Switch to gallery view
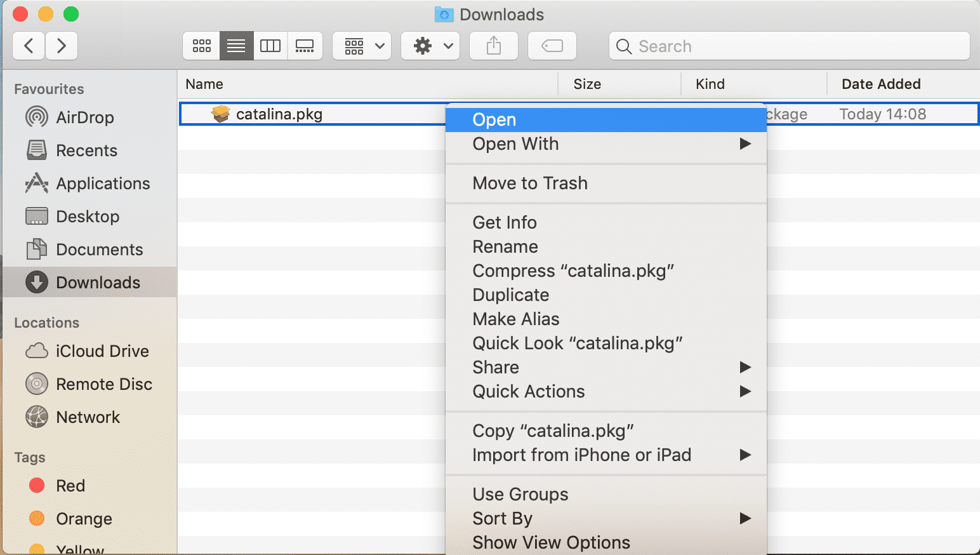980x555 pixels. click(x=305, y=46)
